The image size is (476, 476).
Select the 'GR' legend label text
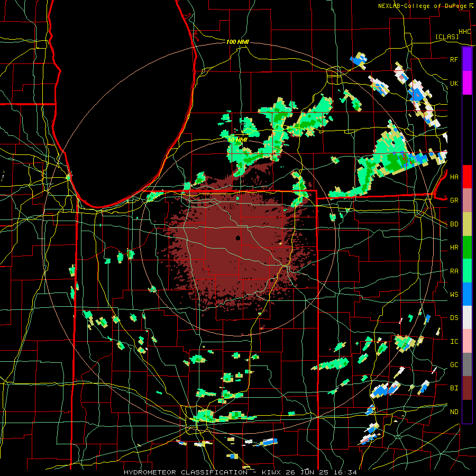[454, 200]
